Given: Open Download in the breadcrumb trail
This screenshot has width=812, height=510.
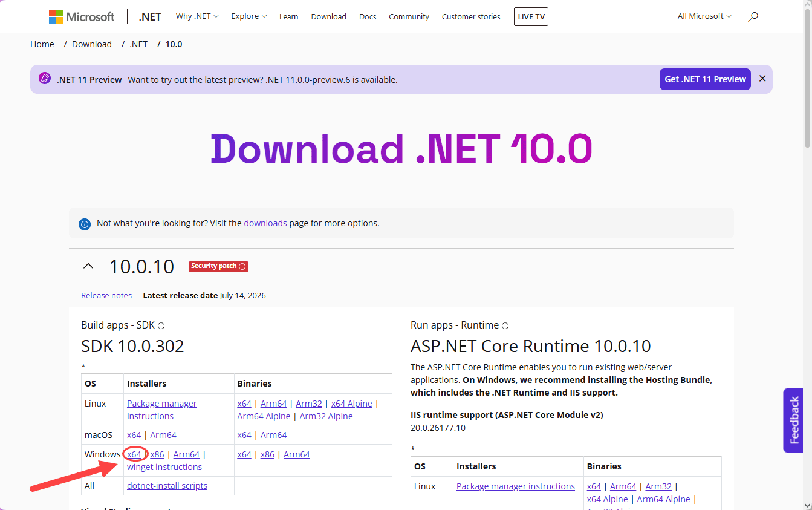Looking at the screenshot, I should (92, 44).
